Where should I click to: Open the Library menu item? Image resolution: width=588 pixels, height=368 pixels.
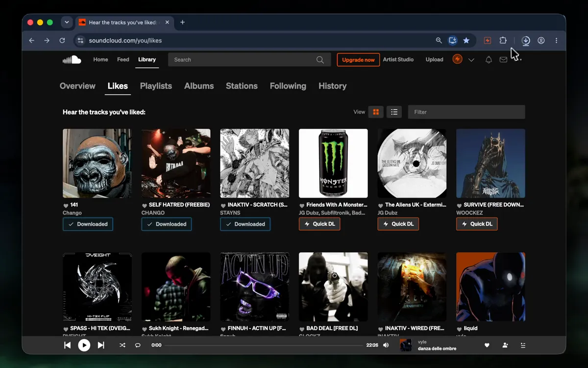coord(147,59)
